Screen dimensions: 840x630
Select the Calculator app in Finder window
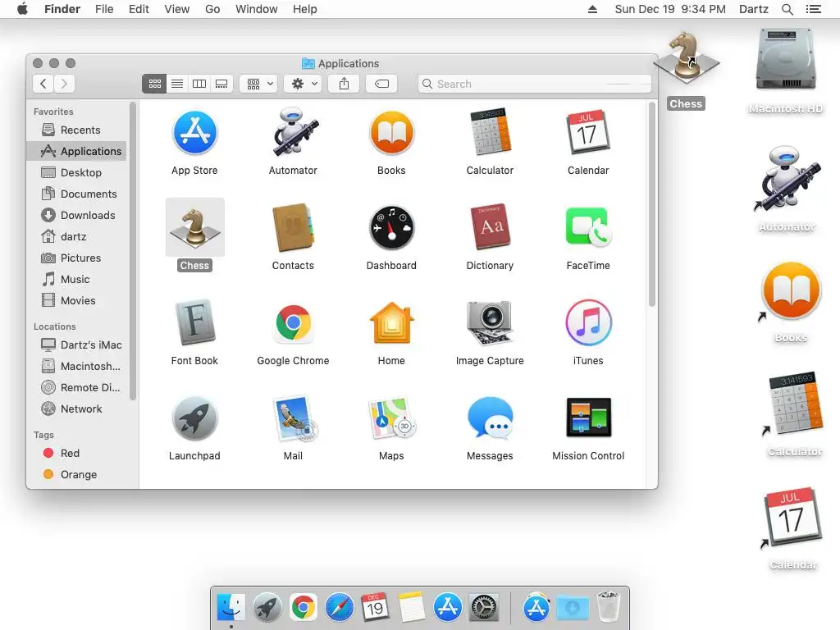(x=490, y=132)
